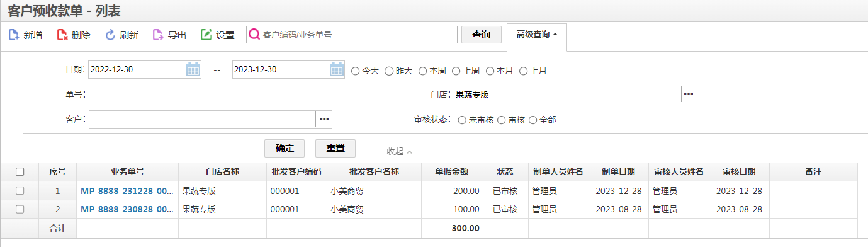Click the 设置 settings icon

206,35
